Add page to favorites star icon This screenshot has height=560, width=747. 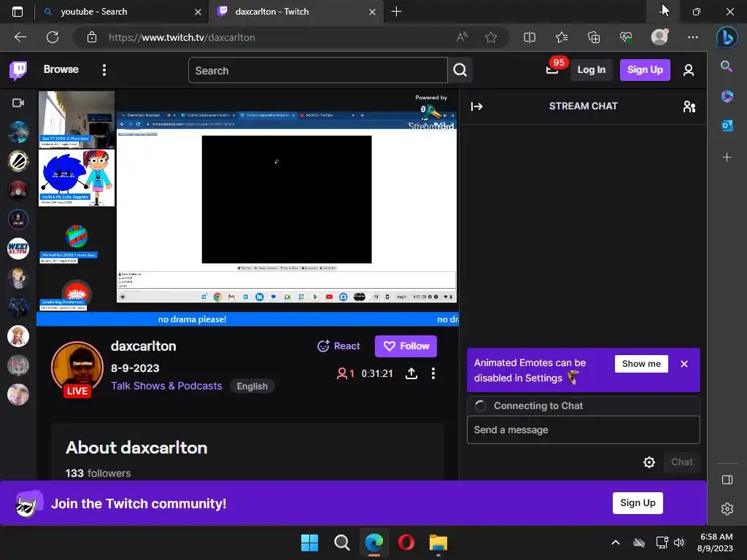[x=491, y=37]
